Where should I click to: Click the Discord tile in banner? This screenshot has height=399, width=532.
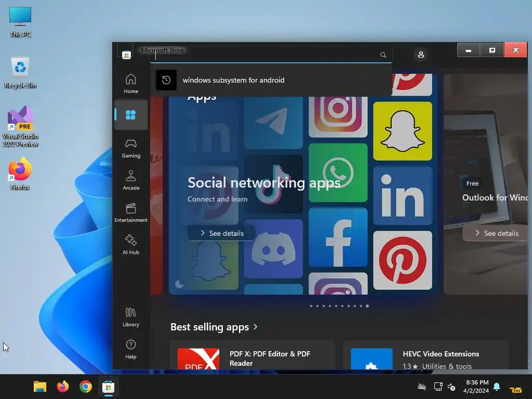pyautogui.click(x=273, y=249)
